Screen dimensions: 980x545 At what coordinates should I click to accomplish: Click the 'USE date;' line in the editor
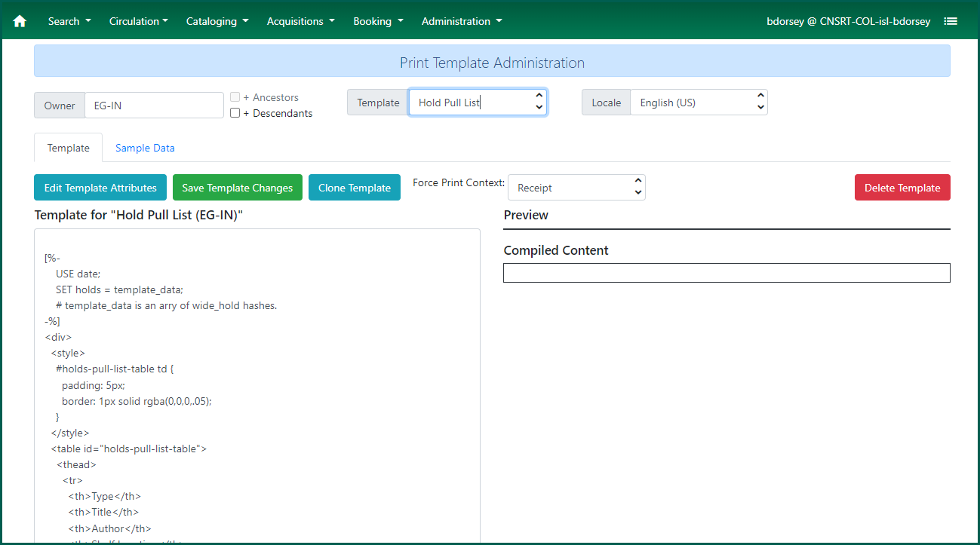click(x=78, y=274)
